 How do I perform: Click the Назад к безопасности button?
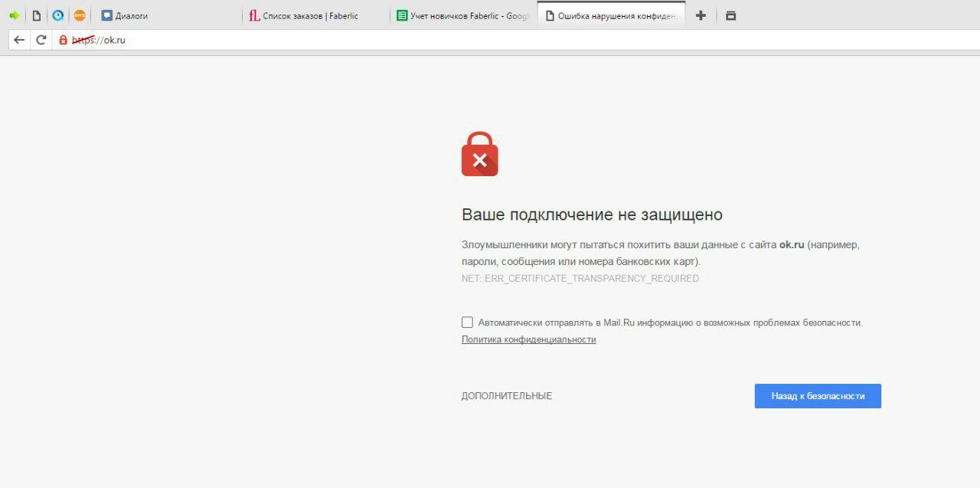coord(818,396)
